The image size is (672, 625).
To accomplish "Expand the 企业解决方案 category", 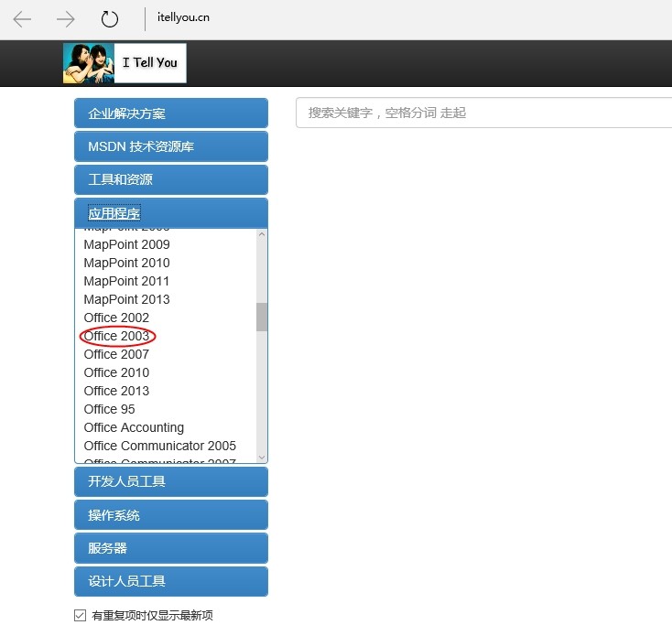I will [171, 113].
